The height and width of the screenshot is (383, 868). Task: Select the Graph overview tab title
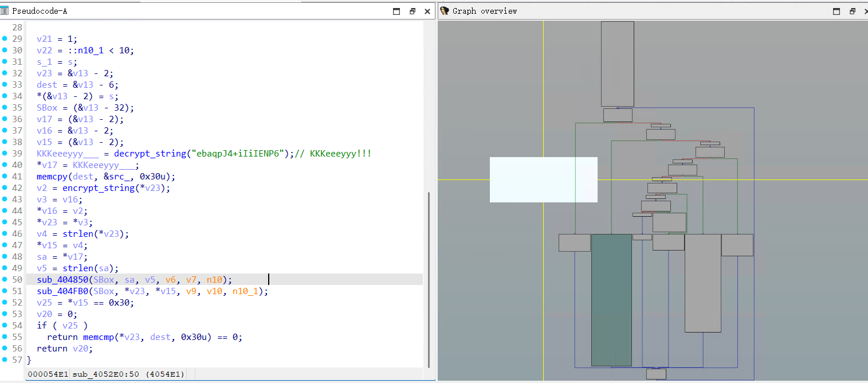coord(485,11)
